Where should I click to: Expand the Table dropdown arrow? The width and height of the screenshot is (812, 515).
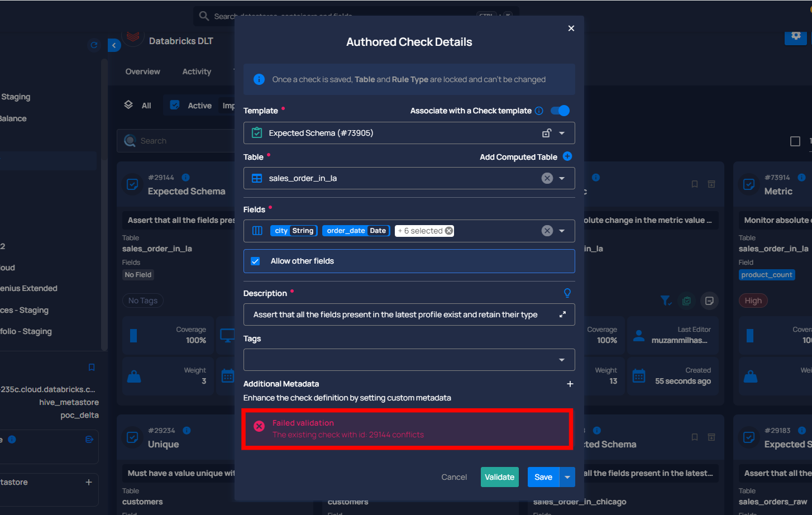coord(562,178)
